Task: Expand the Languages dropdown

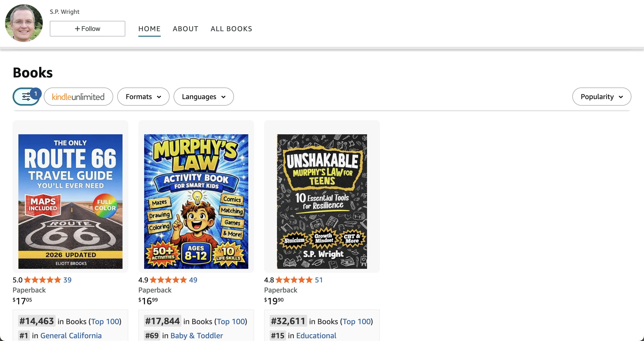Action: [x=204, y=97]
